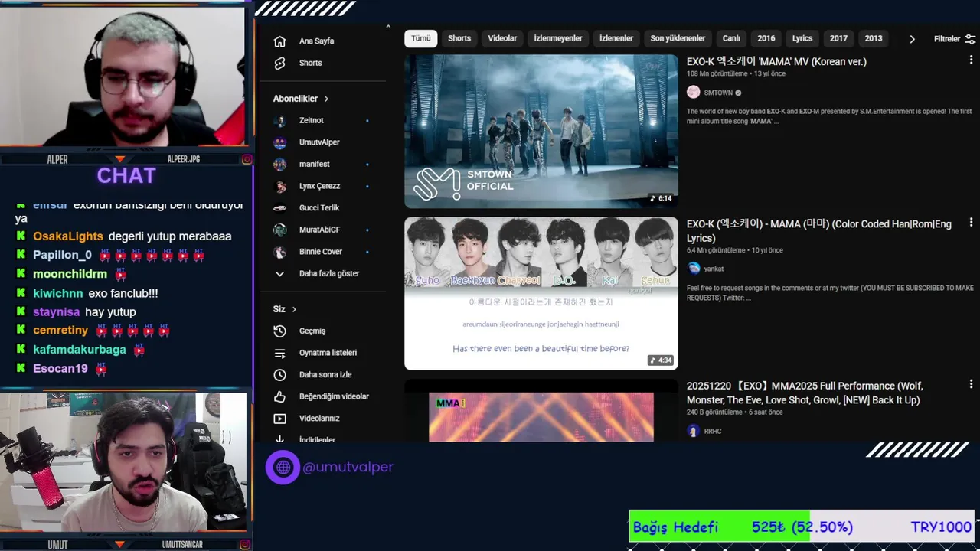Open Filtreler button text
This screenshot has height=551, width=980.
click(x=946, y=39)
